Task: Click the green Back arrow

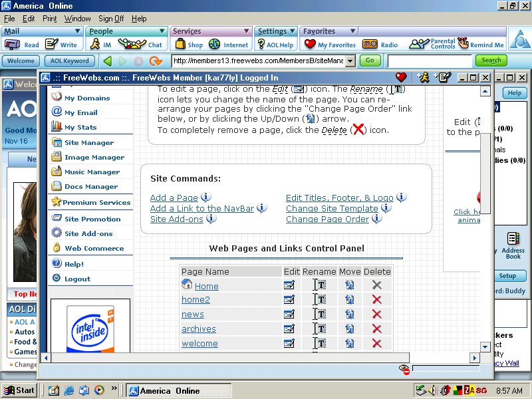Action: [108, 61]
